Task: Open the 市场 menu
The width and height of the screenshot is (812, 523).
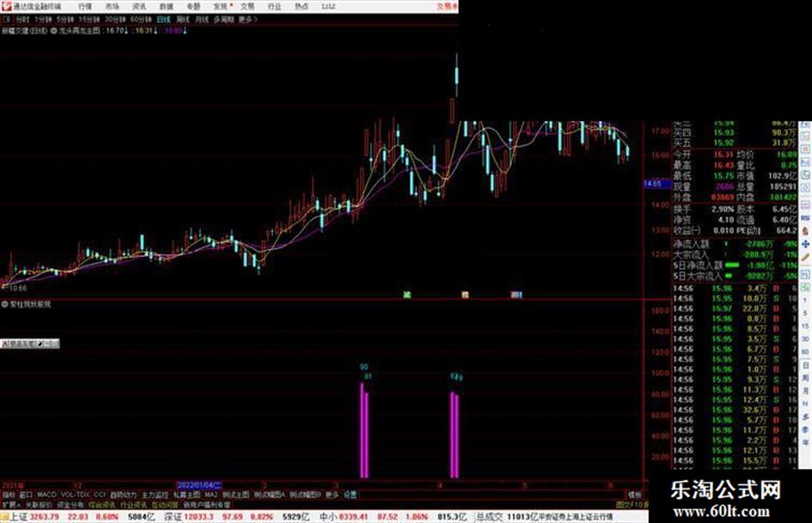Action: (112, 6)
